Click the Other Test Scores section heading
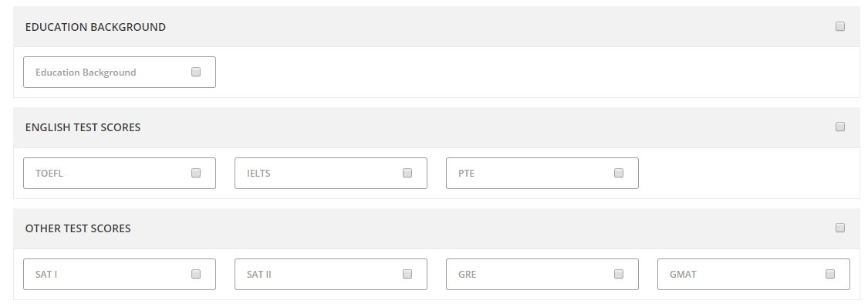Image resolution: width=868 pixels, height=304 pixels. coord(78,228)
